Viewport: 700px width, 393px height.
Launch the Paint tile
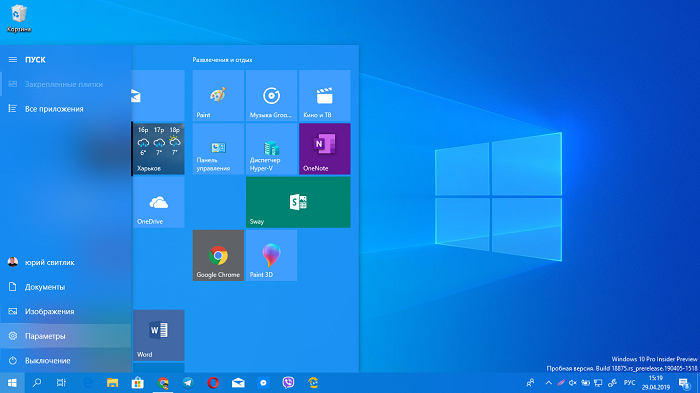point(218,96)
